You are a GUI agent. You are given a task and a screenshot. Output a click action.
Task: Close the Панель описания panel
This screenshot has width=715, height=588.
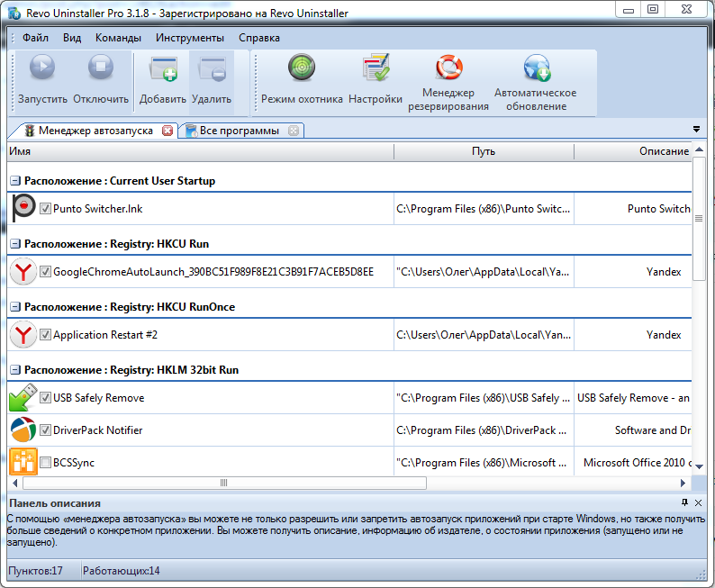pyautogui.click(x=698, y=502)
